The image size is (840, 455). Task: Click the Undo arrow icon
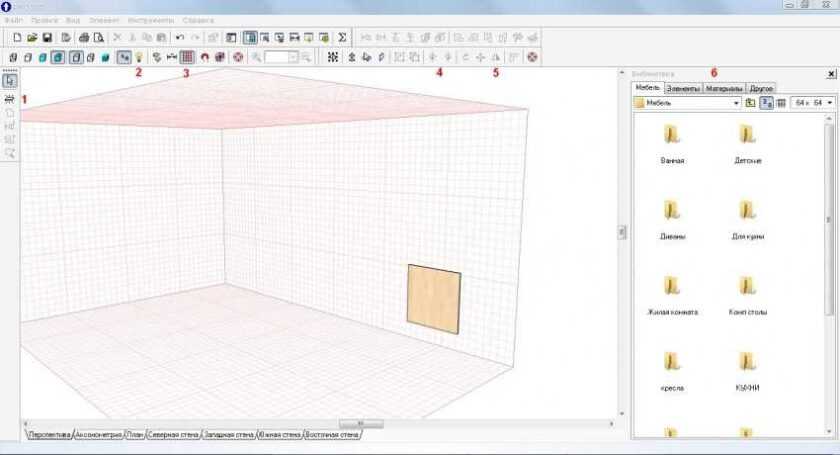180,38
